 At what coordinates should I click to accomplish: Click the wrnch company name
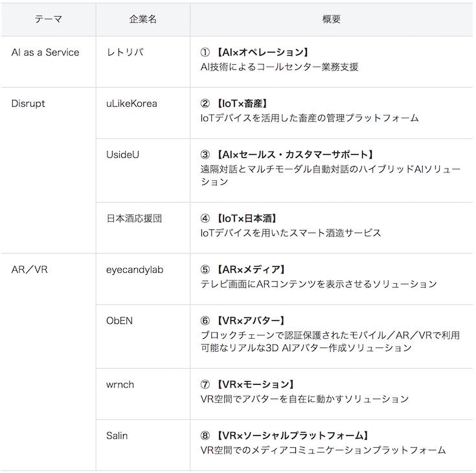pos(120,384)
